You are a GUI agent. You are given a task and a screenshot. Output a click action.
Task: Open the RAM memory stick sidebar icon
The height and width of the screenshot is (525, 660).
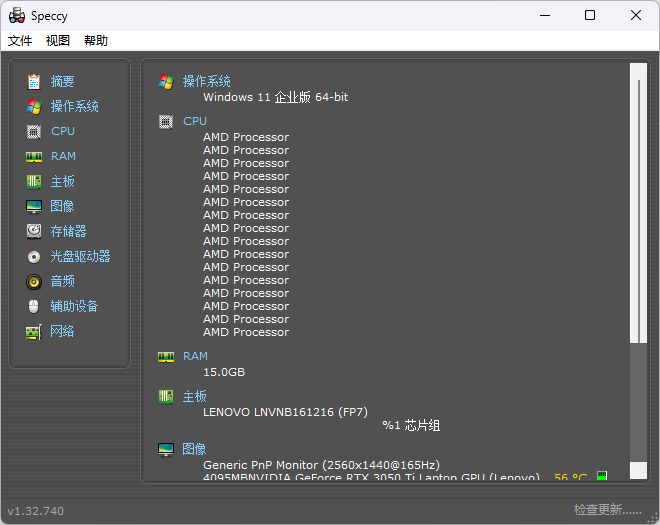click(x=34, y=156)
